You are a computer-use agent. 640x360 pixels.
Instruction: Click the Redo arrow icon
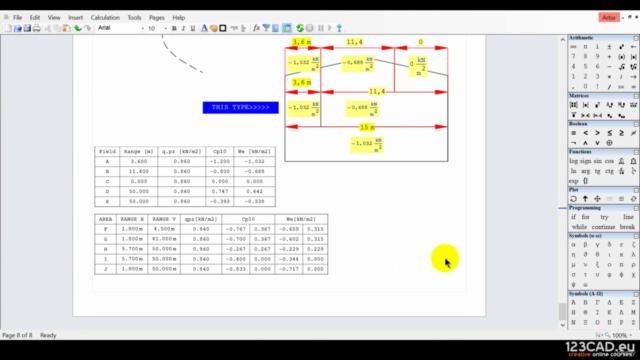point(87,28)
